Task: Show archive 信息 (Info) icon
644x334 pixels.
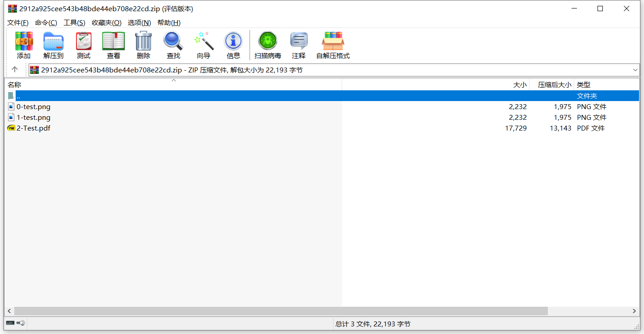Action: tap(233, 45)
